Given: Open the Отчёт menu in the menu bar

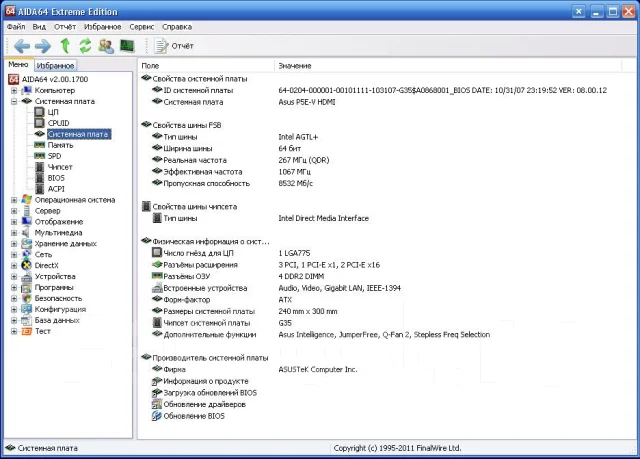Looking at the screenshot, I should [x=65, y=27].
